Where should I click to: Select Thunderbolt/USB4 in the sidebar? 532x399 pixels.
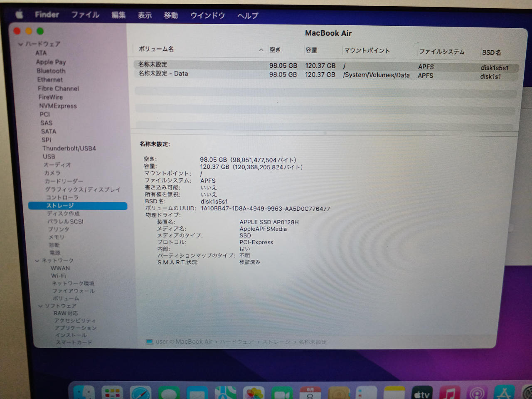69,148
